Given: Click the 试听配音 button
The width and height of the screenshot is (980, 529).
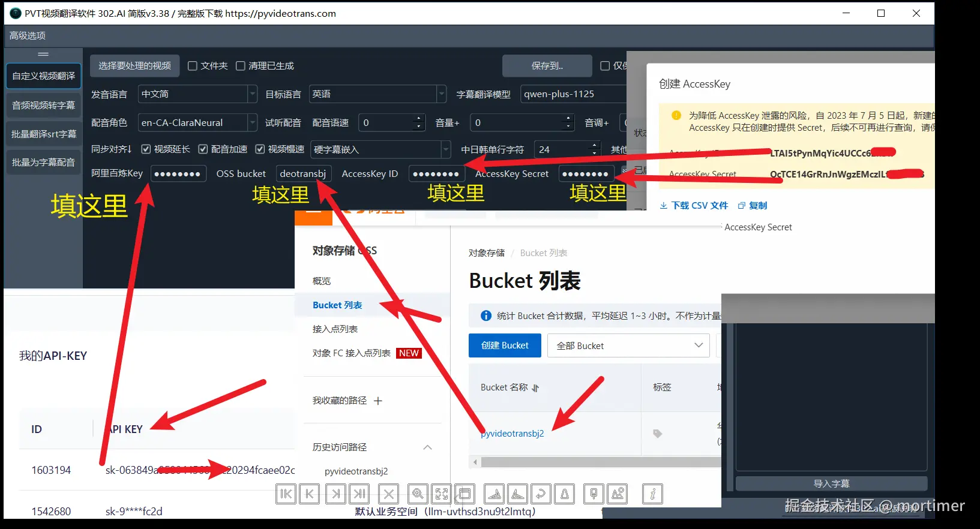Looking at the screenshot, I should point(283,123).
